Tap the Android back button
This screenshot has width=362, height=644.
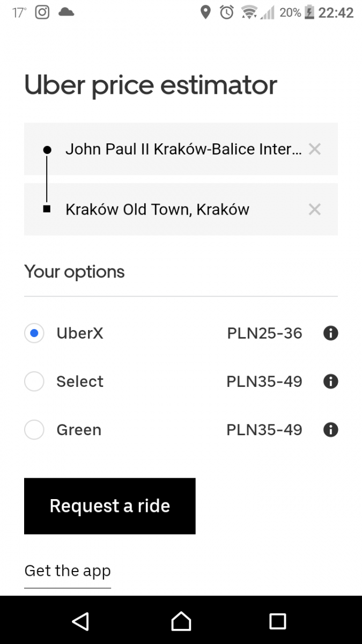80,621
